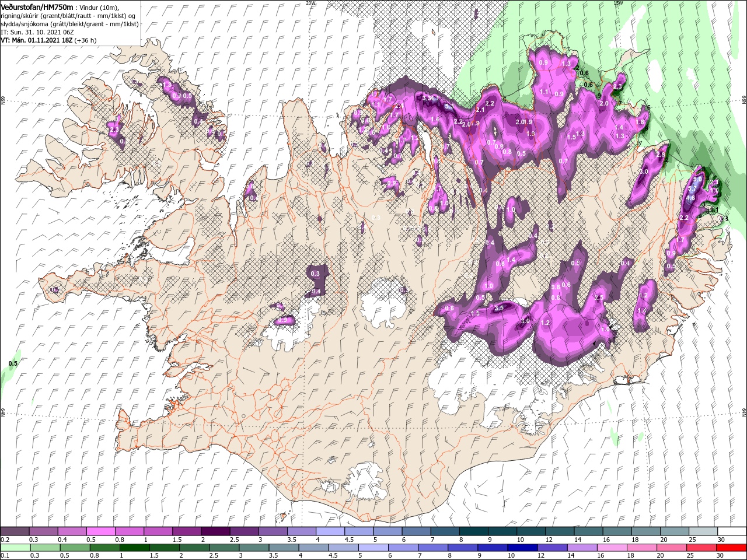Click the 0.4 label under the snow scale
747x560 pixels.
[x=62, y=540]
